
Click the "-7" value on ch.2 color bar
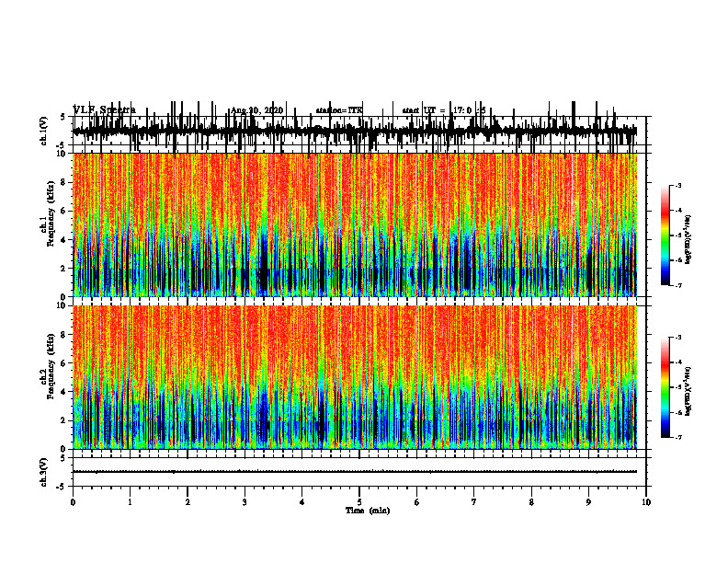tap(677, 438)
